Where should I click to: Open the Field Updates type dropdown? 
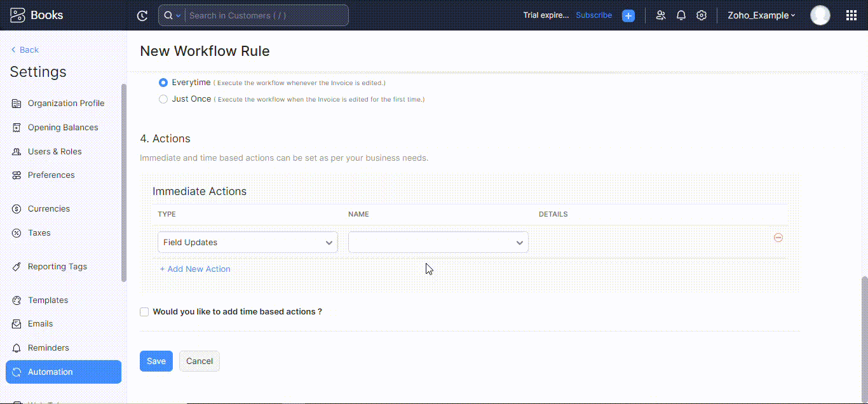[x=247, y=243]
